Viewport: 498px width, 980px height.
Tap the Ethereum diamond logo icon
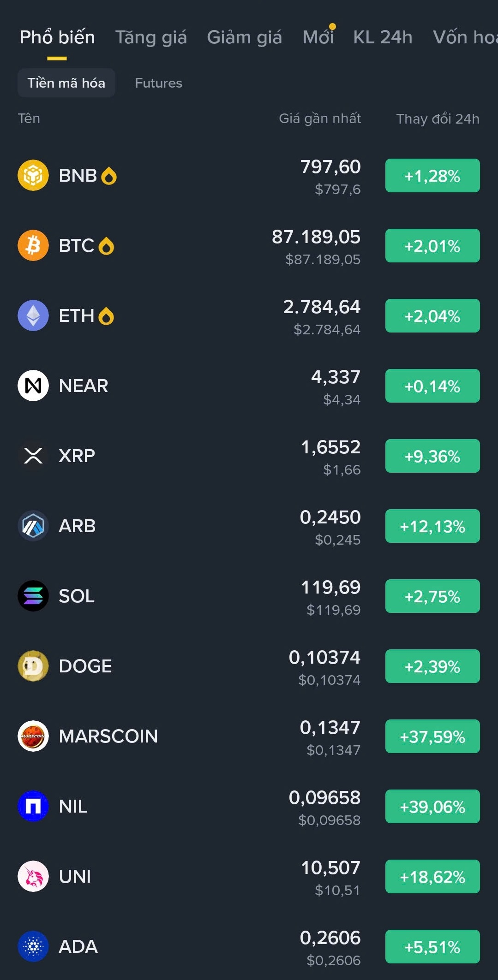(x=33, y=315)
